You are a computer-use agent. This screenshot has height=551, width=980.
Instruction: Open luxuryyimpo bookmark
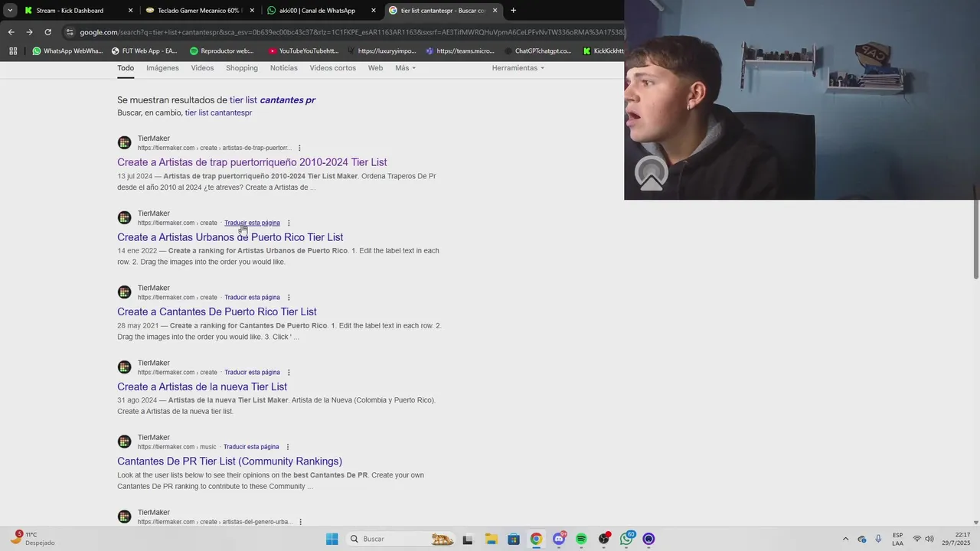(x=381, y=51)
